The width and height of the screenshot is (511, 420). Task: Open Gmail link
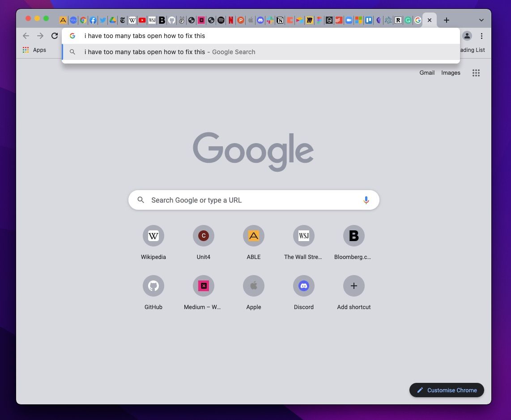(x=427, y=72)
